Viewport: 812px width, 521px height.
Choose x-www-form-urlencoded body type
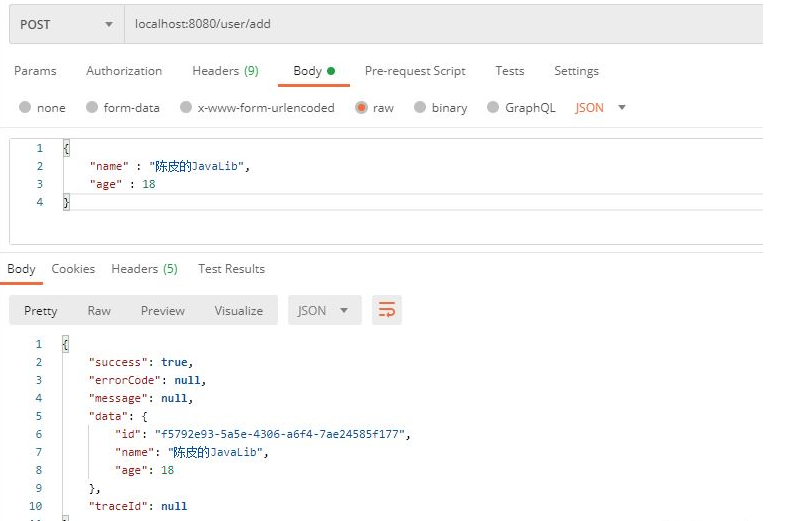[x=185, y=108]
